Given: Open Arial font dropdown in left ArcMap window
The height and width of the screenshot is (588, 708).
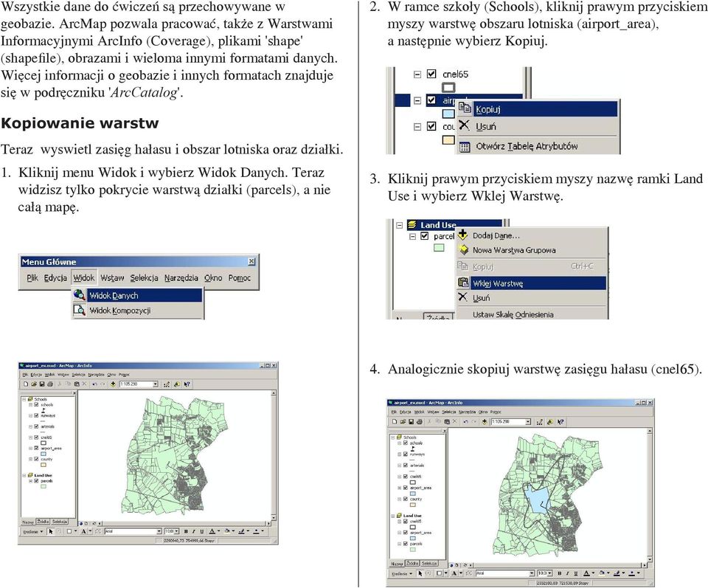Looking at the screenshot, I should point(159,531).
